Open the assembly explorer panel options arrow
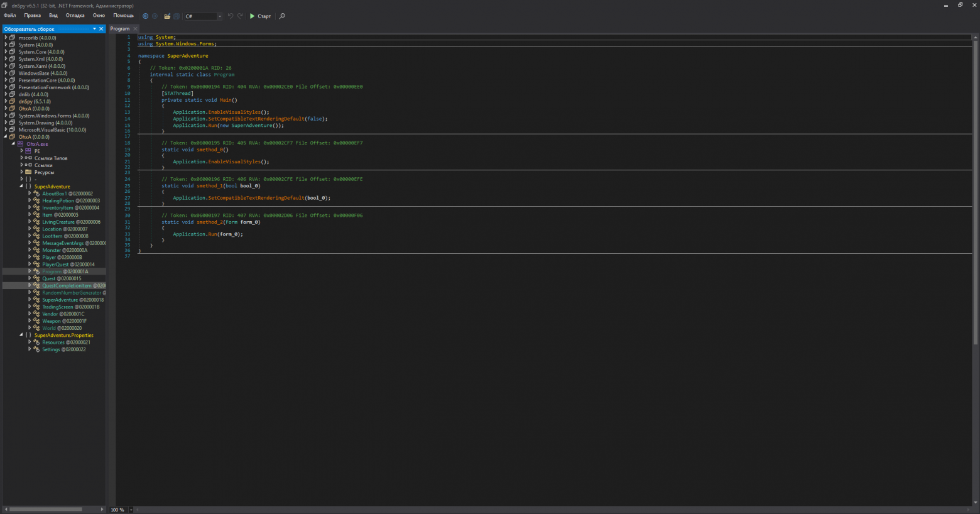Viewport: 980px width, 514px height. tap(94, 29)
